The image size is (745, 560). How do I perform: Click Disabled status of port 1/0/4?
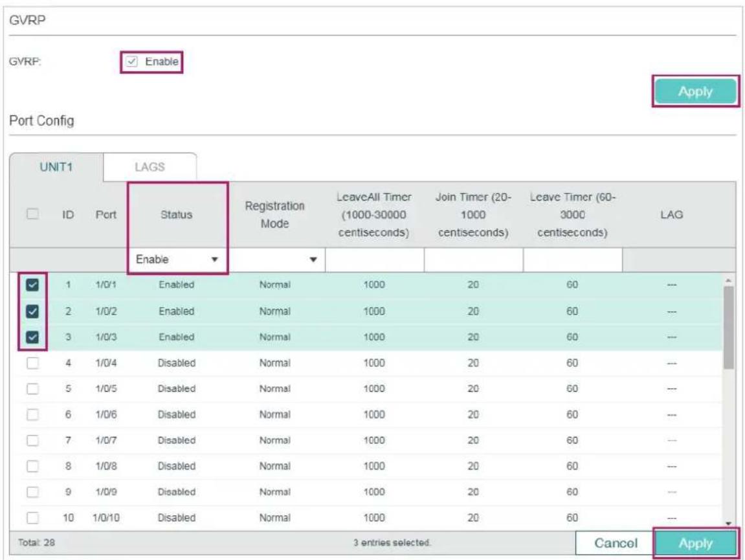click(x=176, y=363)
